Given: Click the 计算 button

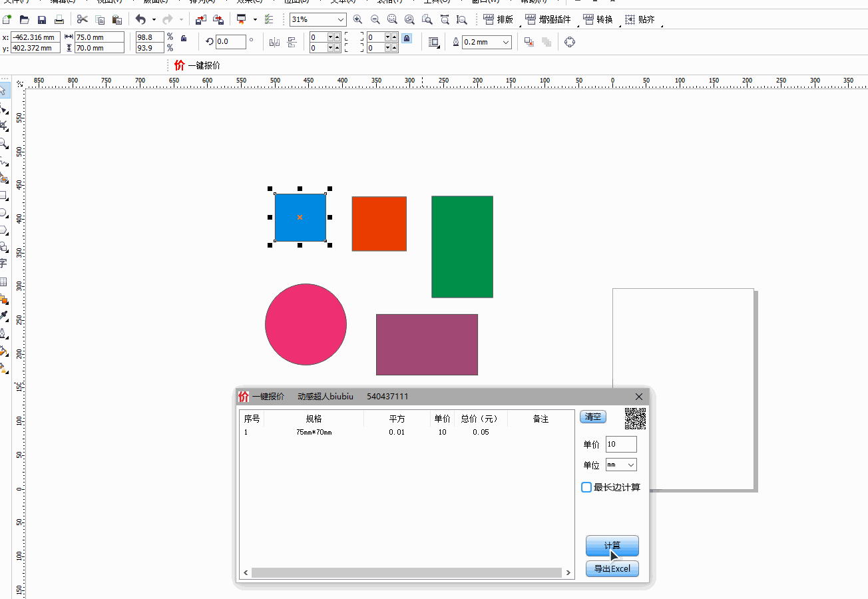Looking at the screenshot, I should [612, 546].
